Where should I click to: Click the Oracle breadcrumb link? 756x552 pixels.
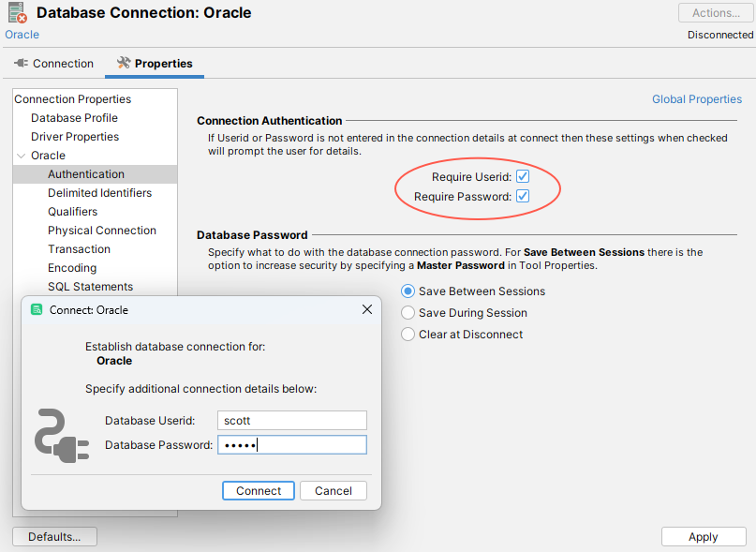[x=22, y=34]
